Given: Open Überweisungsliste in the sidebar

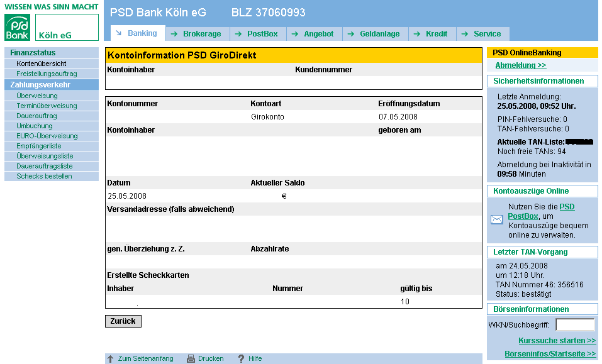Looking at the screenshot, I should [52, 156].
